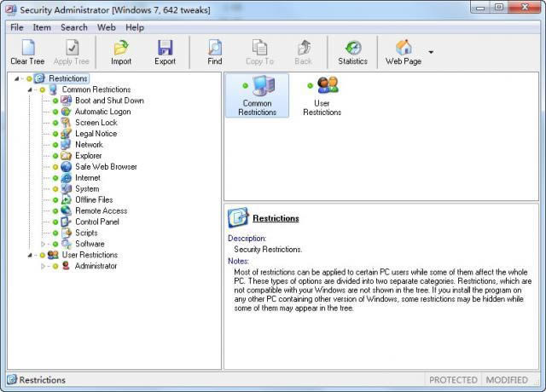Toggle status dot beside Safe Web Browser
Screen dimensions: 546x392
click(55, 167)
